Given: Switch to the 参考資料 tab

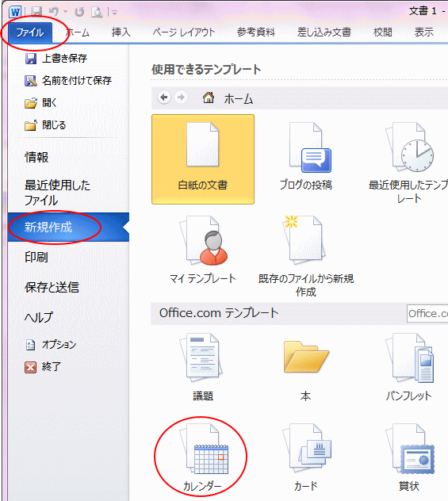Looking at the screenshot, I should [x=255, y=33].
